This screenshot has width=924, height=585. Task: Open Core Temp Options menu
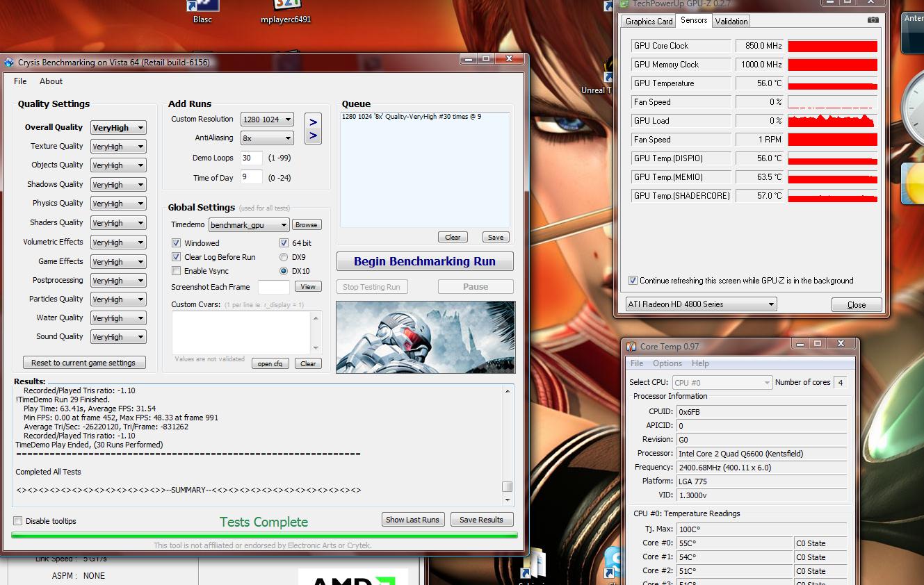click(667, 363)
